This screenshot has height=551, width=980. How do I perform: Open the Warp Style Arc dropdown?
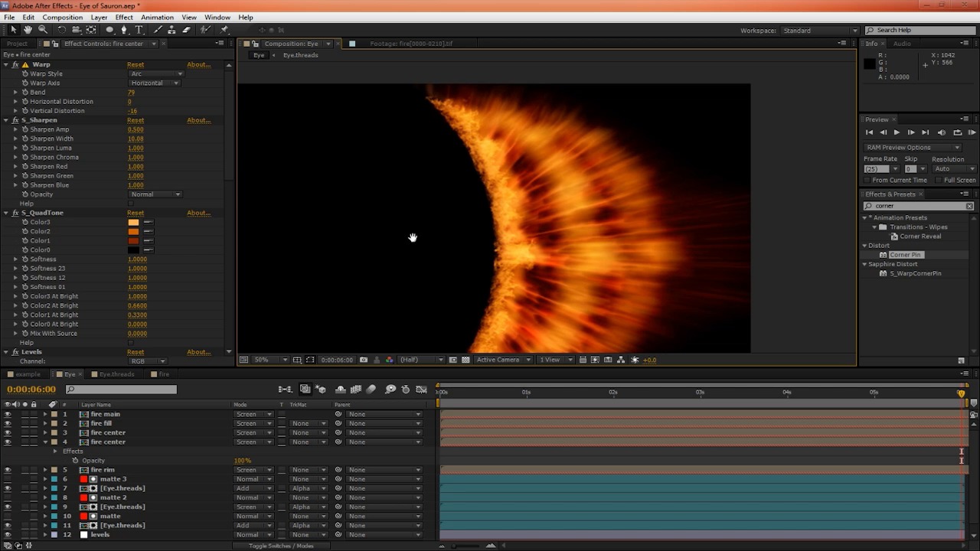click(156, 73)
